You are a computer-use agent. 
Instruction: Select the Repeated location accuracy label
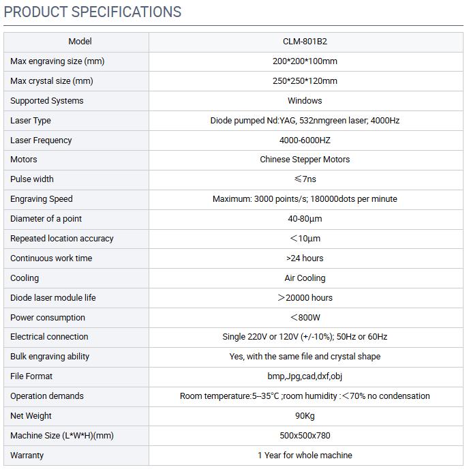pos(62,239)
